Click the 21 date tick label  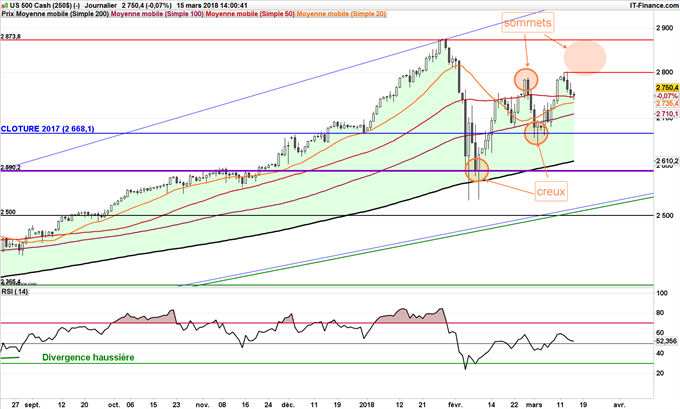[x=423, y=405]
